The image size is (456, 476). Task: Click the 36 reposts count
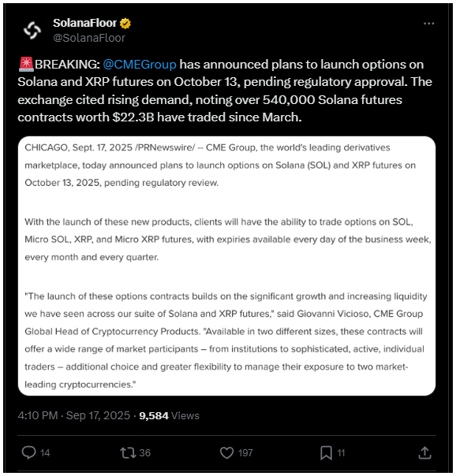(x=145, y=453)
